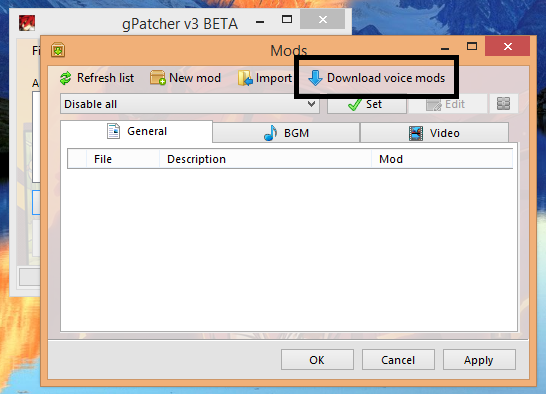Click the blue download arrow icon
Image resolution: width=546 pixels, height=394 pixels.
pyautogui.click(x=315, y=78)
